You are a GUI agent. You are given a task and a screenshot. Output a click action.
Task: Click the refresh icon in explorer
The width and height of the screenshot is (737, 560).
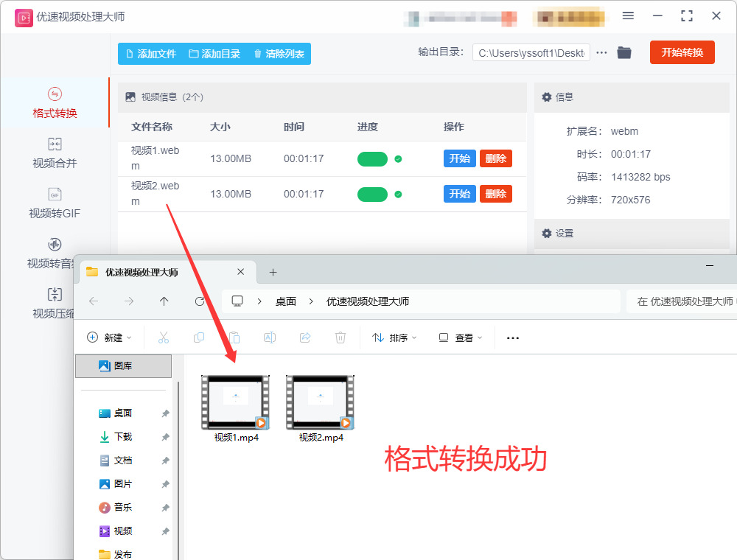point(200,301)
